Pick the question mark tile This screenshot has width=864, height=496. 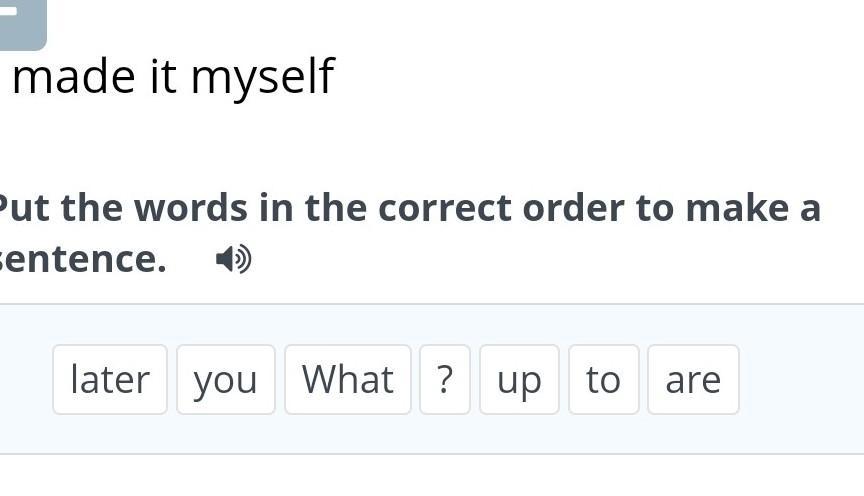tap(445, 379)
